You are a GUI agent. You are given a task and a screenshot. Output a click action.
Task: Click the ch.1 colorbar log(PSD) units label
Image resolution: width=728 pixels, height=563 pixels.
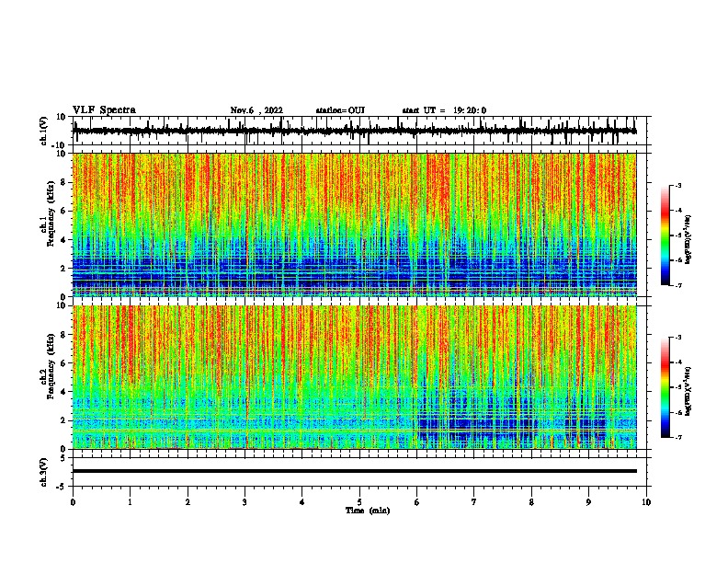pyautogui.click(x=688, y=240)
